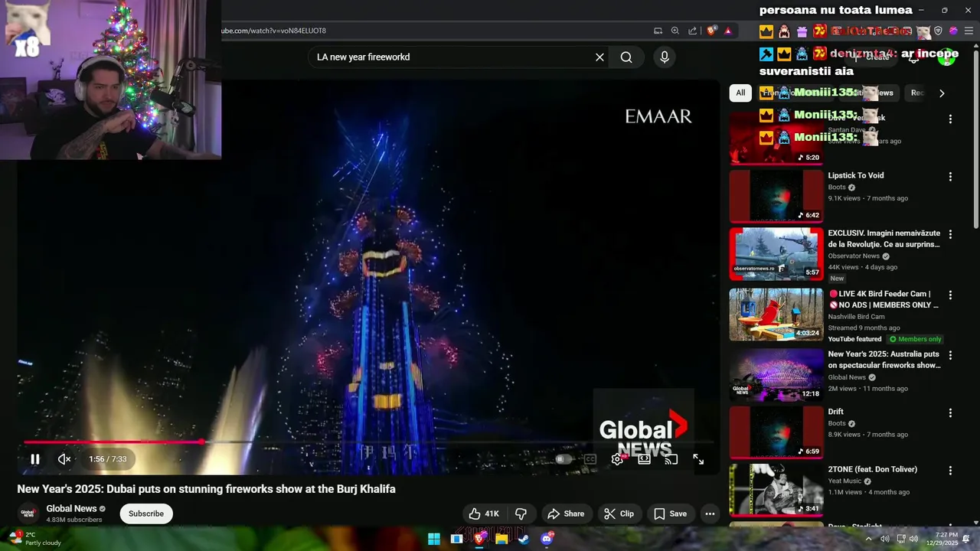Screen dimensions: 980x551
Task: Click the 'Members only' badge
Action: pyautogui.click(x=915, y=339)
